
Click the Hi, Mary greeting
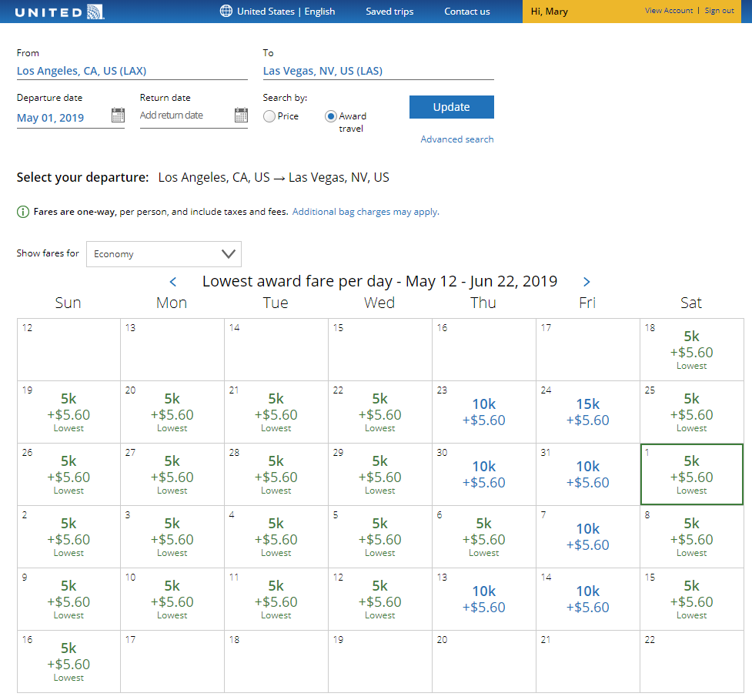tap(549, 12)
